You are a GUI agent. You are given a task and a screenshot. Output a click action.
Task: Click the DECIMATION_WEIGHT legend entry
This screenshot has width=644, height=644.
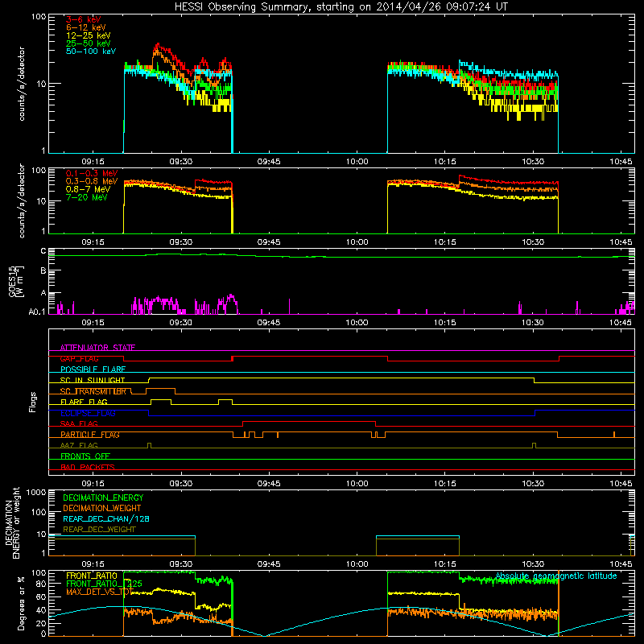pos(102,508)
